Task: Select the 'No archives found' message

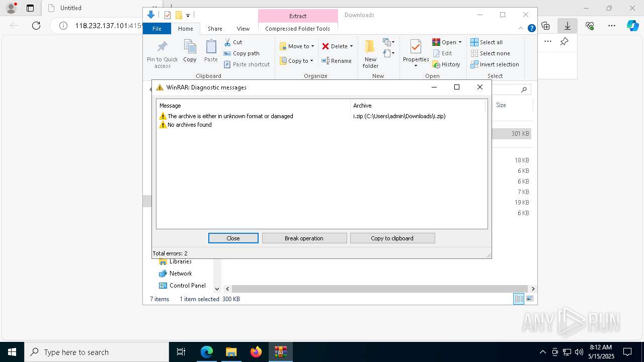Action: [x=185, y=125]
